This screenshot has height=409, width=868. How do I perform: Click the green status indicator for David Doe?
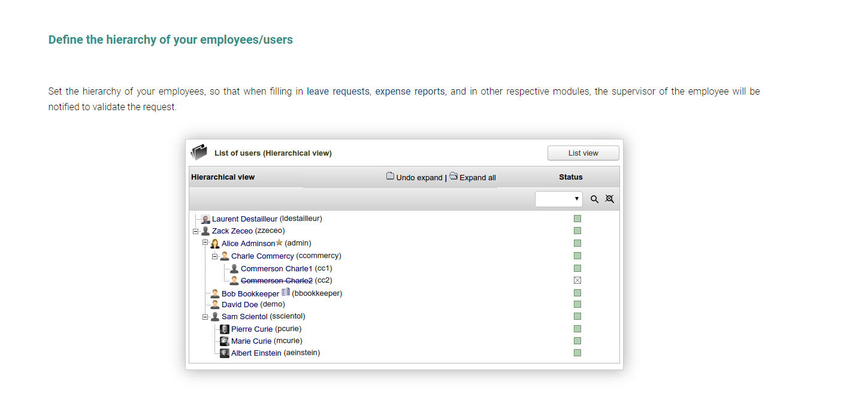point(577,304)
